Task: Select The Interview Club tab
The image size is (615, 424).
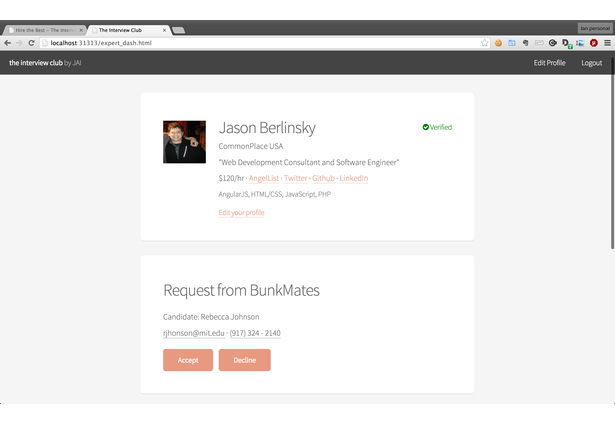Action: pos(129,30)
